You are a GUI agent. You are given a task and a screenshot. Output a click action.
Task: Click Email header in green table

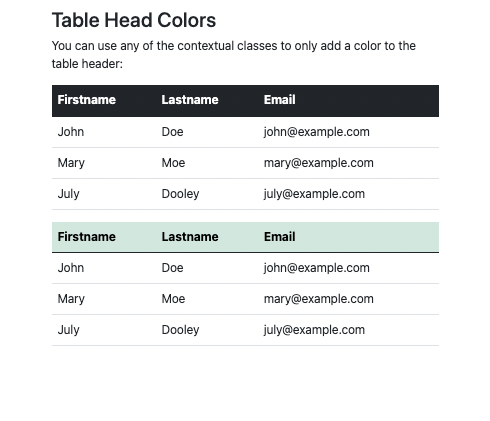[280, 237]
